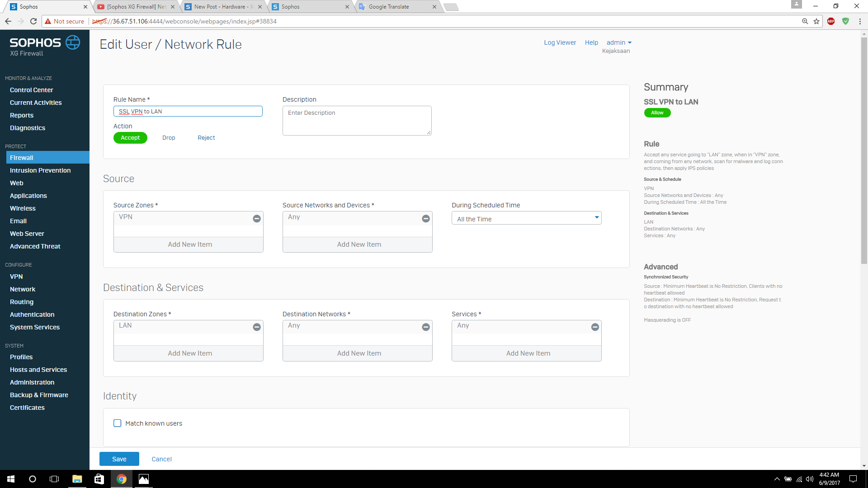Remove Any from Destination Networks list
The height and width of the screenshot is (488, 868).
426,327
